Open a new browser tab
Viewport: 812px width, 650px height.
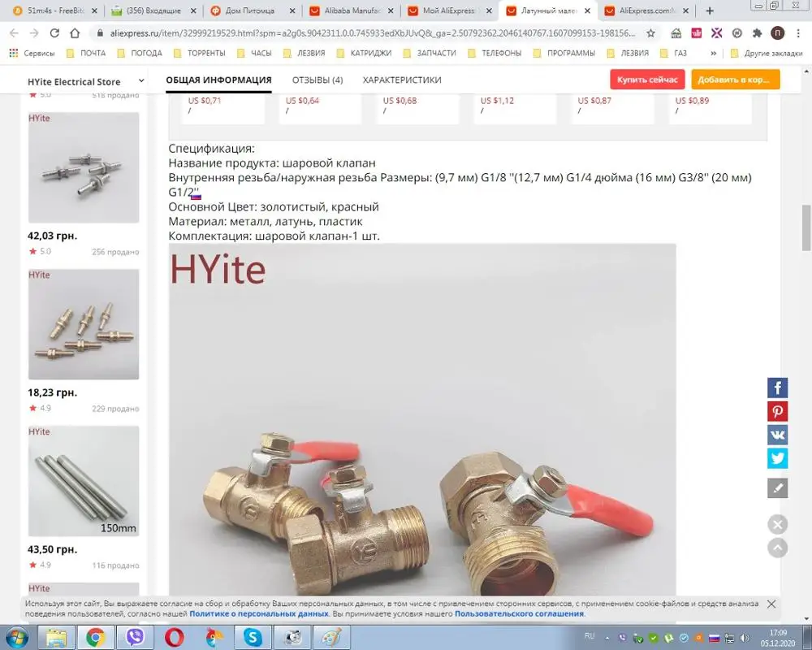pos(710,11)
